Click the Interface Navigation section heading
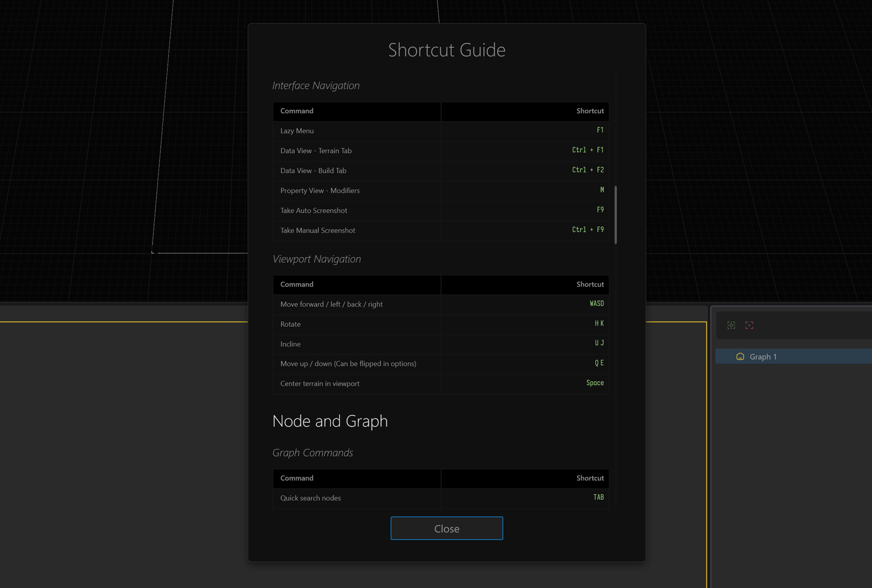This screenshot has width=872, height=588. tap(316, 86)
